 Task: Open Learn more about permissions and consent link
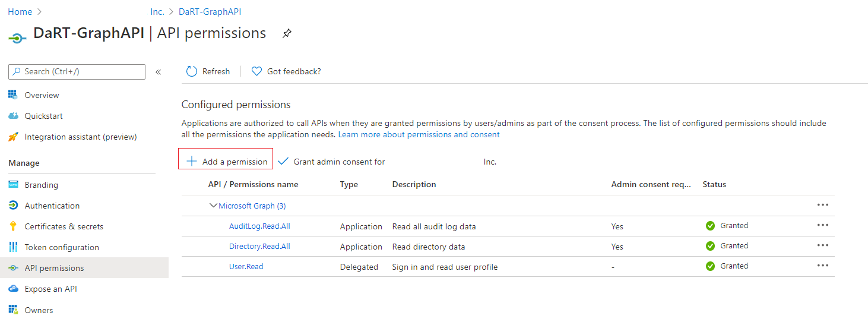click(x=419, y=134)
